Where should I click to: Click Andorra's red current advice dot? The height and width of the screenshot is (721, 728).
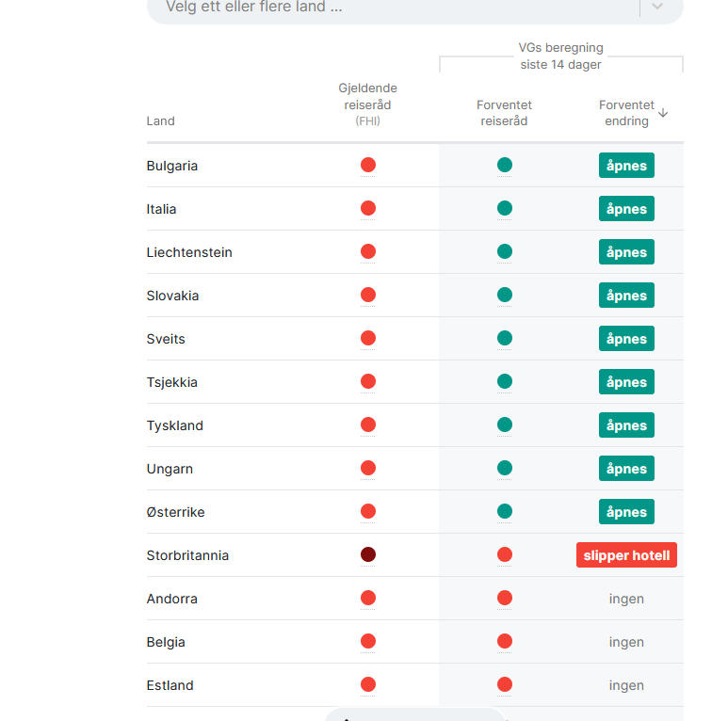click(368, 599)
